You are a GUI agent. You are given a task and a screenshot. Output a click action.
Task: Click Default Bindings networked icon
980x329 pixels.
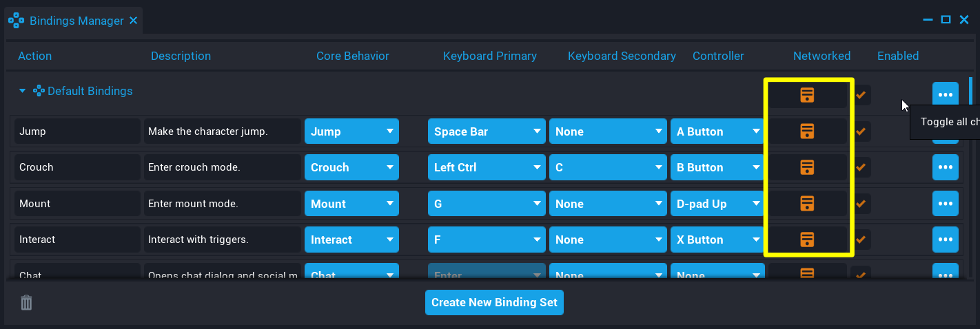[807, 96]
